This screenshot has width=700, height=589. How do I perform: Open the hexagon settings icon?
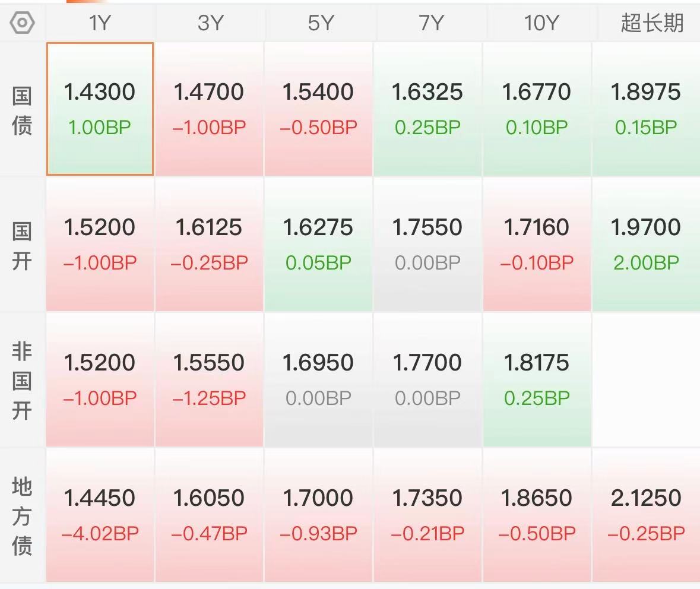point(22,23)
